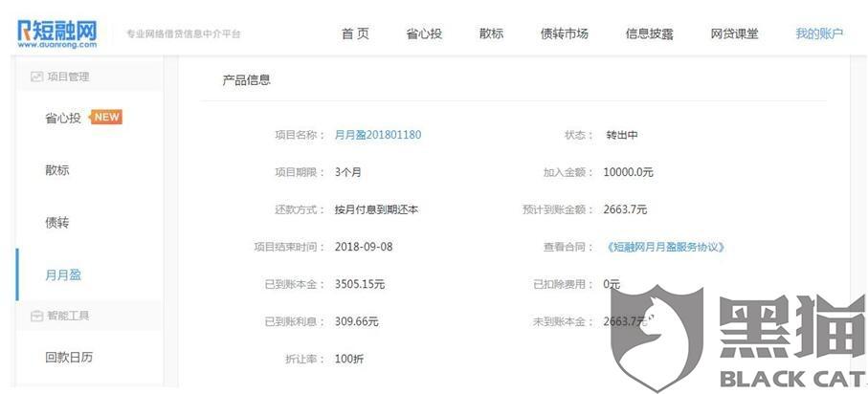Click the 产品信息 section heading
Screen dimensions: 868x394
pyautogui.click(x=246, y=80)
